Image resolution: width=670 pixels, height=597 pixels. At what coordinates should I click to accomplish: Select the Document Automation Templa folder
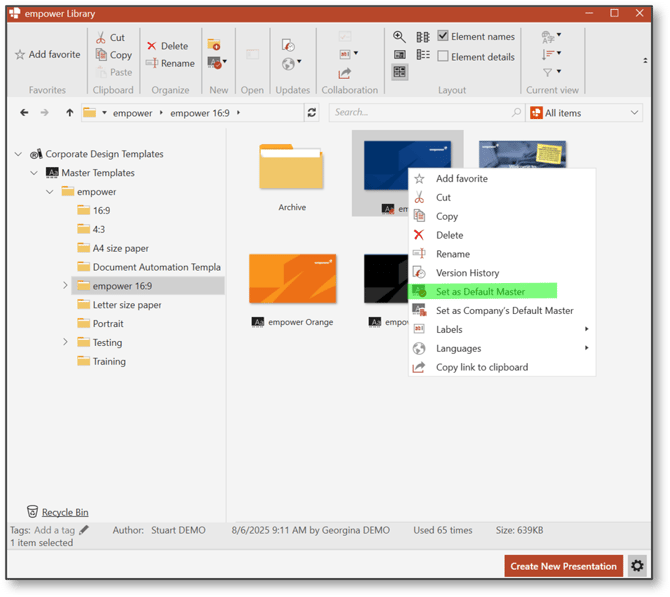[x=149, y=267]
